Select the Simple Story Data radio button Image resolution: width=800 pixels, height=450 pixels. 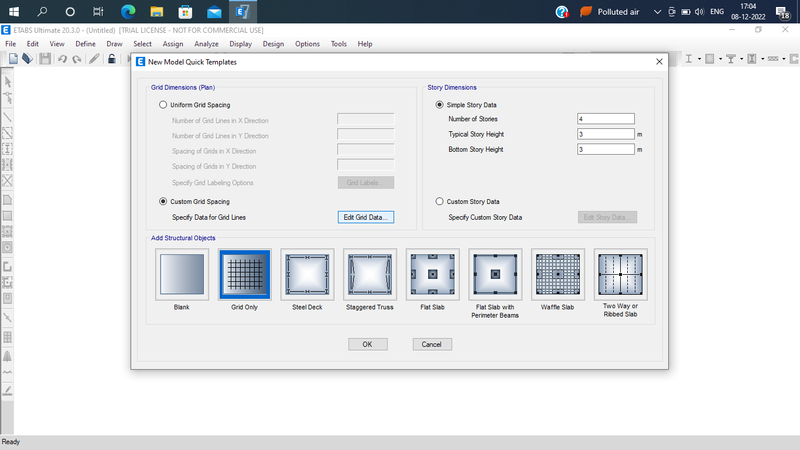point(439,105)
